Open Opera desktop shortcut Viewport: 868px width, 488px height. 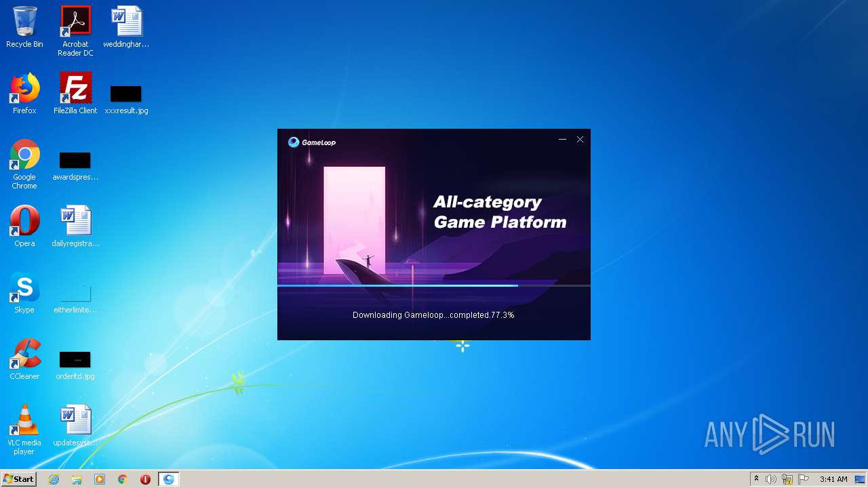[x=24, y=226]
